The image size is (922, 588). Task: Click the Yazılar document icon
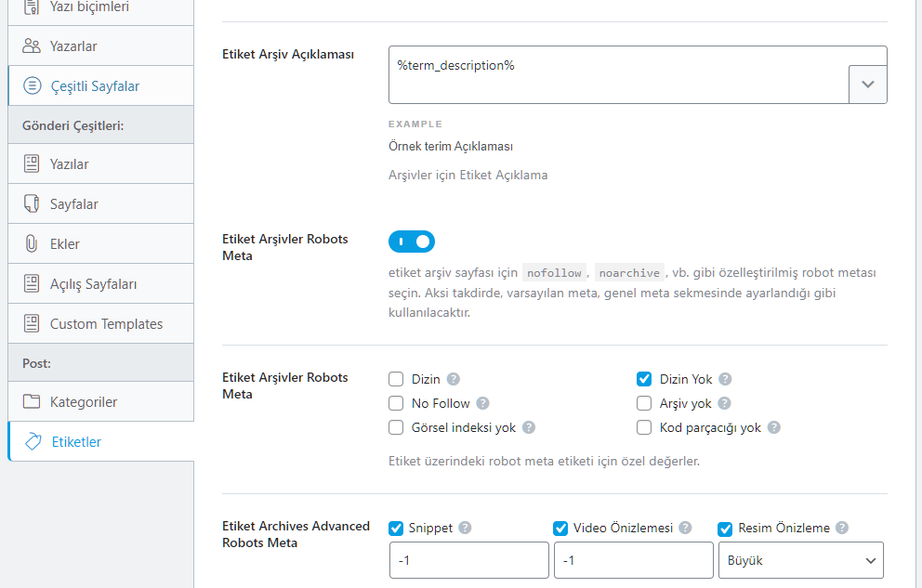point(32,163)
